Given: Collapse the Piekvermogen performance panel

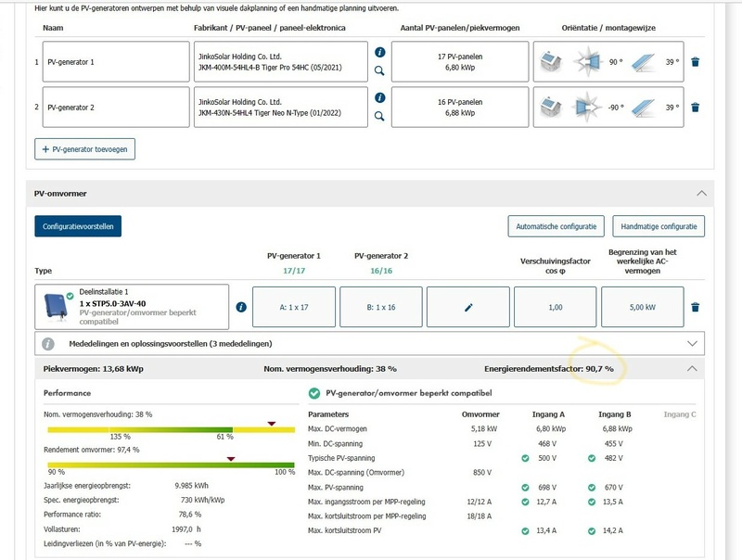Looking at the screenshot, I should [690, 368].
